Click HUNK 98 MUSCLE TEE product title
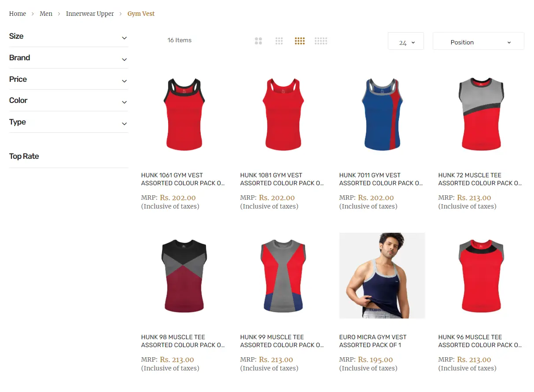The width and height of the screenshot is (534, 392). 183,341
